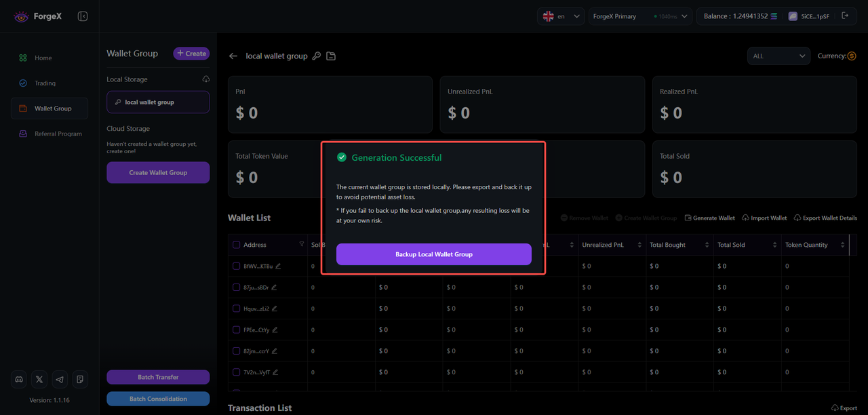Click the Realized PnL card
This screenshot has height=415, width=868.
pyautogui.click(x=755, y=104)
